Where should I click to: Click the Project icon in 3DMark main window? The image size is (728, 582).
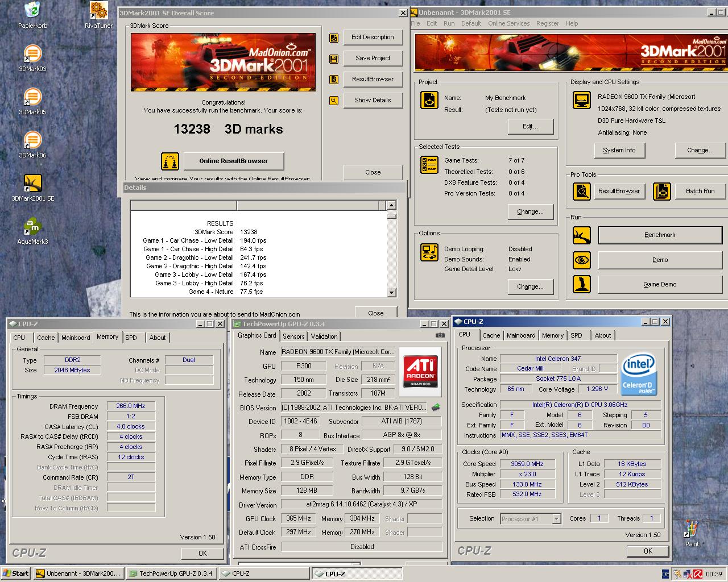[x=429, y=100]
